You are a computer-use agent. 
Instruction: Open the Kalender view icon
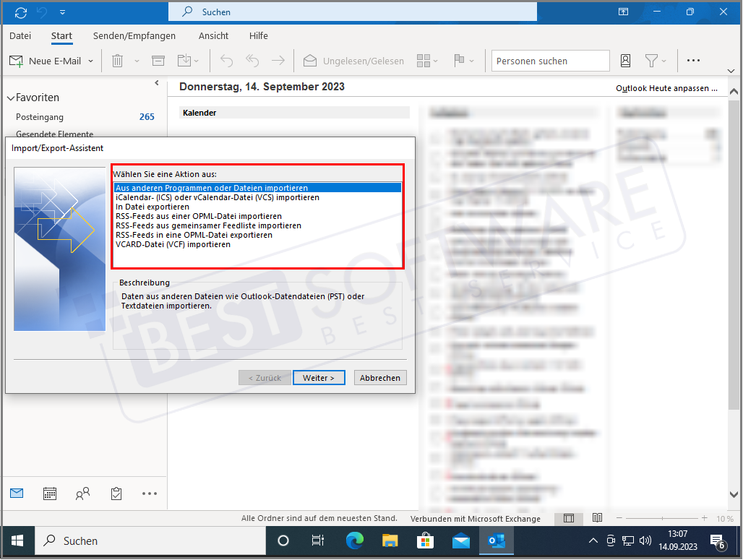point(49,494)
